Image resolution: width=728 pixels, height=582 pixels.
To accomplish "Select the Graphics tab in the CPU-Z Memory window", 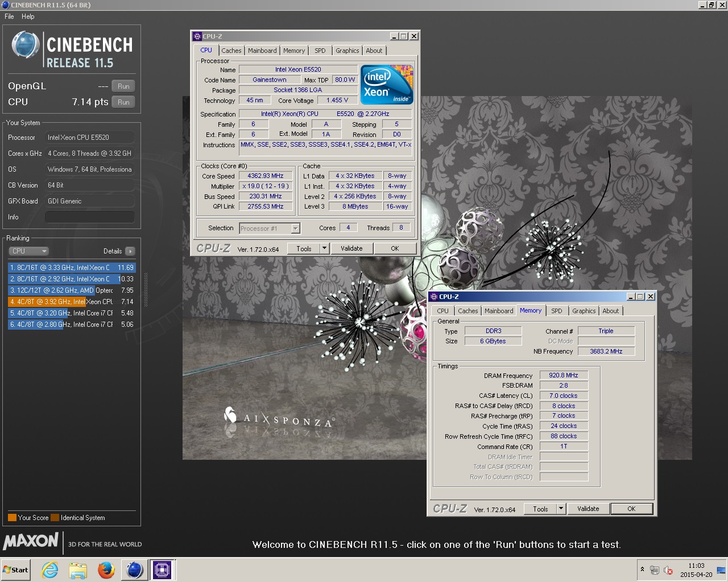I will (x=584, y=311).
